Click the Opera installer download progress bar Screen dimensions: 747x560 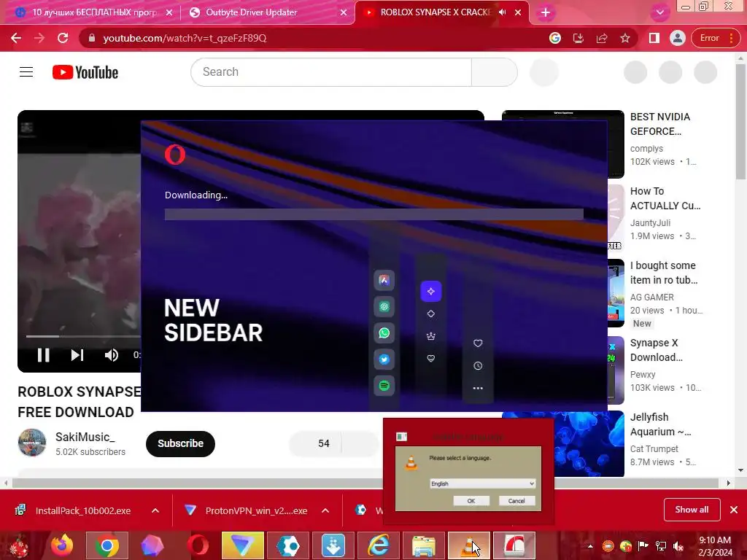(x=374, y=214)
